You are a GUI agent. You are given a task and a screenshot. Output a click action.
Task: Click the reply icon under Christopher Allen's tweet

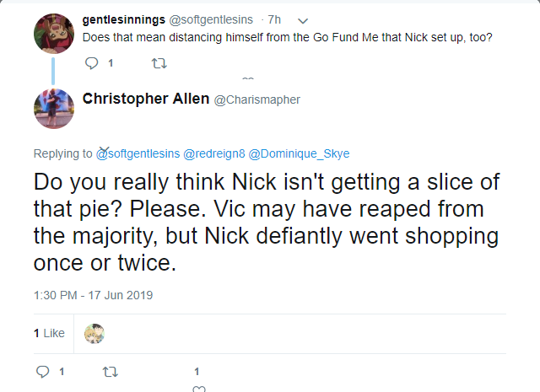click(x=43, y=372)
